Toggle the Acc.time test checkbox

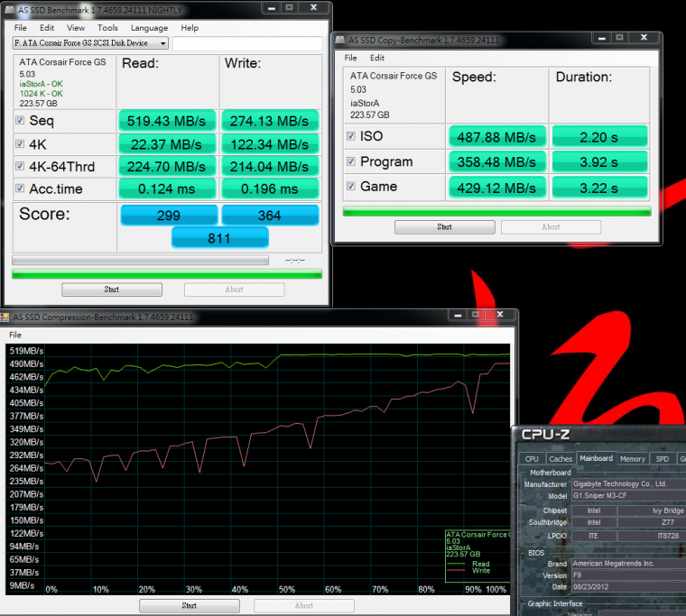point(20,188)
